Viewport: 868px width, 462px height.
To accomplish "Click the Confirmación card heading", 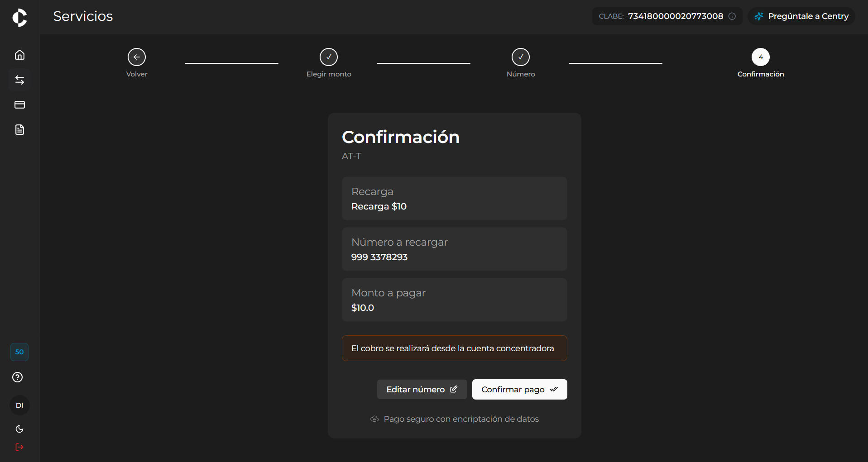I will coord(401,137).
